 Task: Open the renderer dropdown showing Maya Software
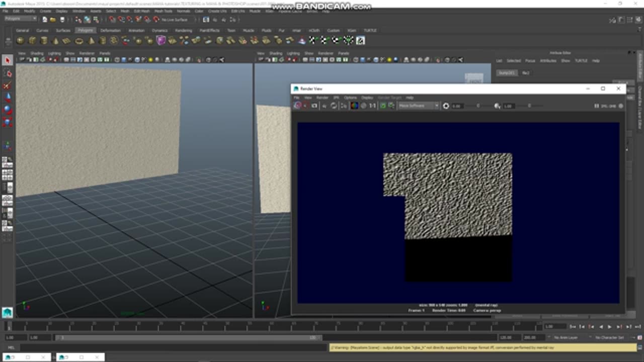click(x=419, y=106)
